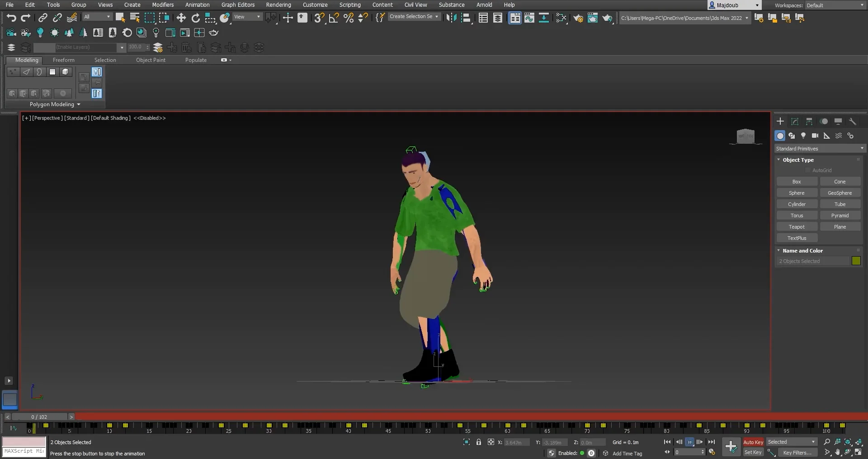Click the Set Key button
The width and height of the screenshot is (868, 459).
coord(753,453)
